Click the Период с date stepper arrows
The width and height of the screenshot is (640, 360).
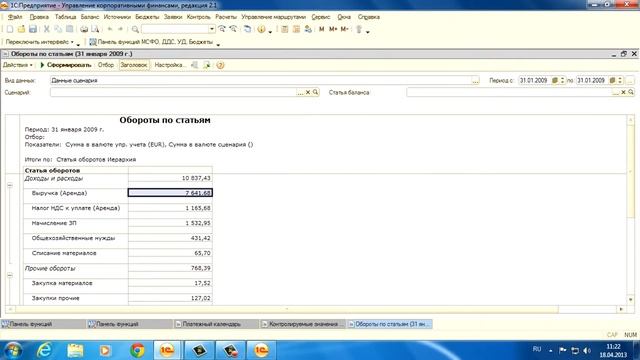[562, 80]
